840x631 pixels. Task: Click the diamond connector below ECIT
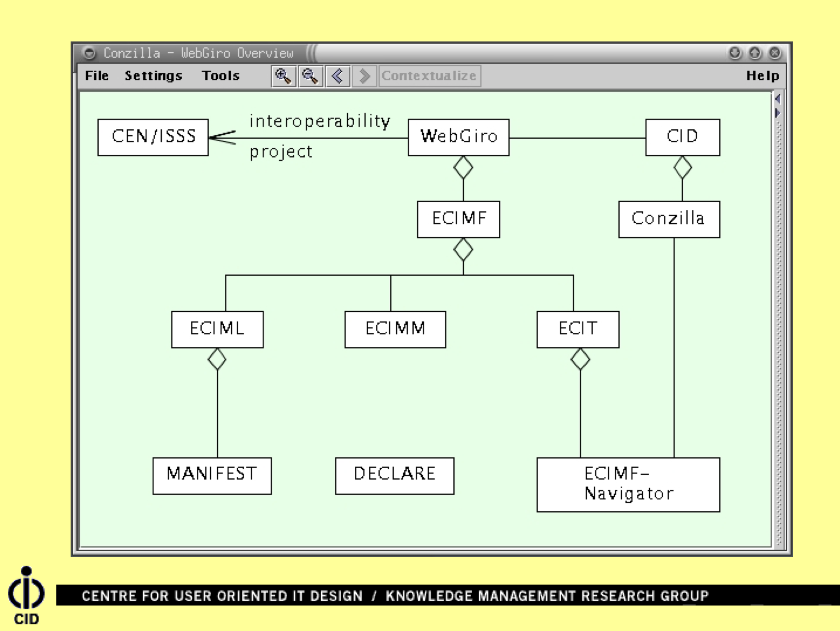[x=580, y=359]
